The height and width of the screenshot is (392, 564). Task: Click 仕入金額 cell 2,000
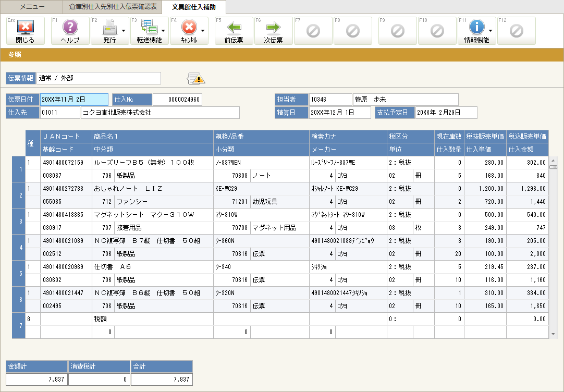pyautogui.click(x=528, y=254)
